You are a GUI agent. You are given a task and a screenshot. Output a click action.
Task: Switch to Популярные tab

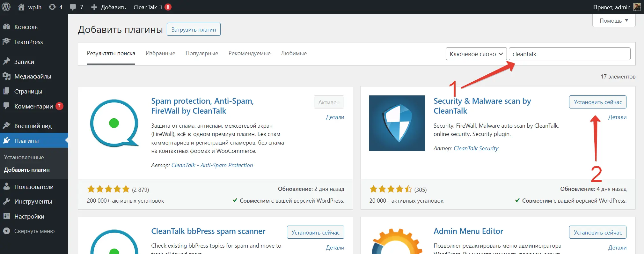click(202, 53)
